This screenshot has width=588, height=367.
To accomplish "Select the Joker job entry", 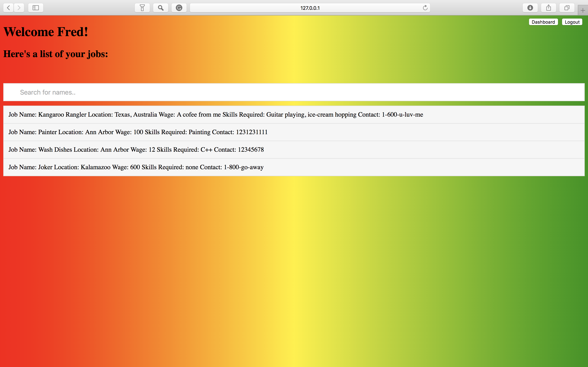I will [136, 167].
